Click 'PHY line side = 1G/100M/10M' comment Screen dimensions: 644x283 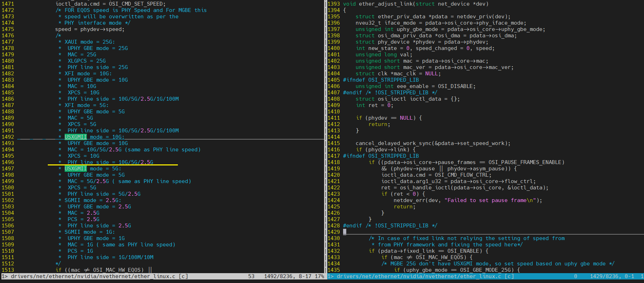pyautogui.click(x=110, y=257)
